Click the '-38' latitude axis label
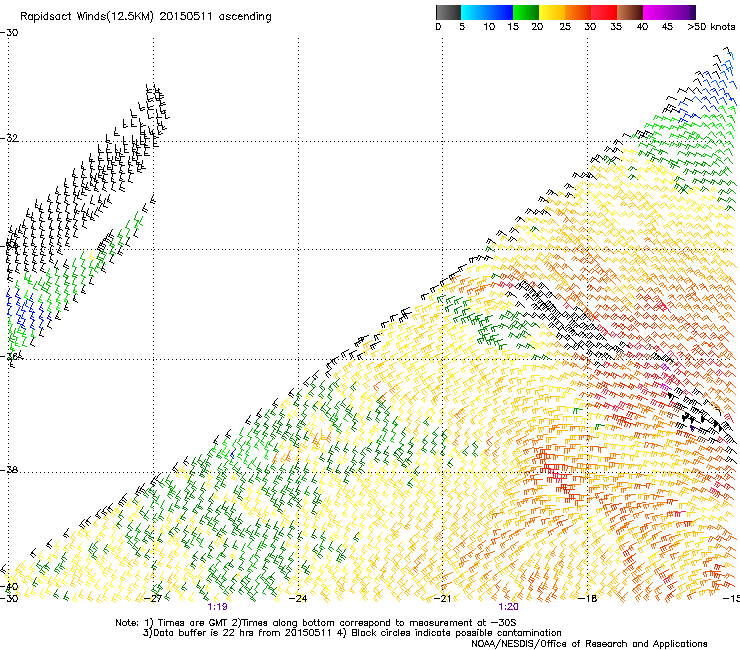This screenshot has width=740, height=650. click(x=9, y=470)
